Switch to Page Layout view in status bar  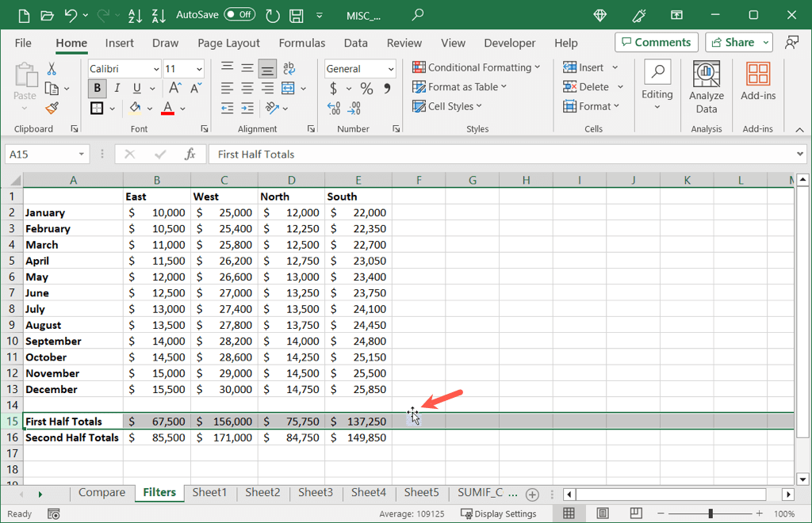click(x=603, y=513)
